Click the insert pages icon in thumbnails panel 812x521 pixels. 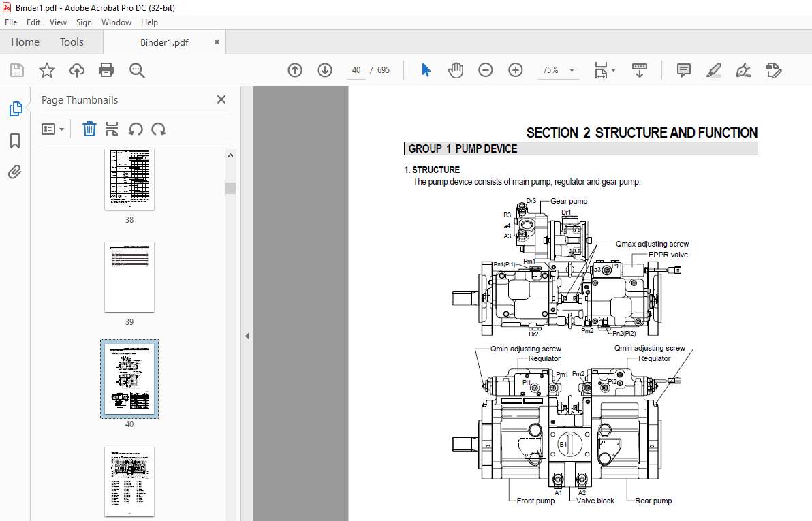(x=112, y=129)
